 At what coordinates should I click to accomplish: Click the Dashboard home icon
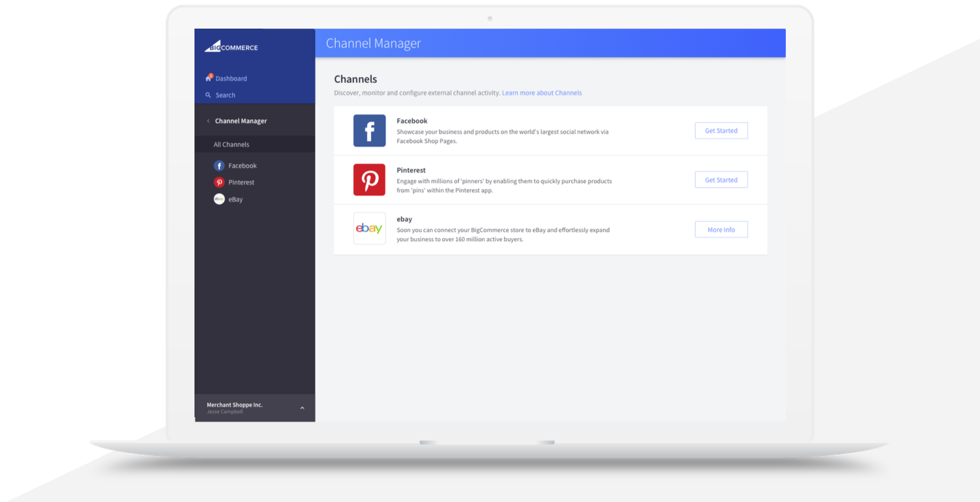pyautogui.click(x=209, y=78)
